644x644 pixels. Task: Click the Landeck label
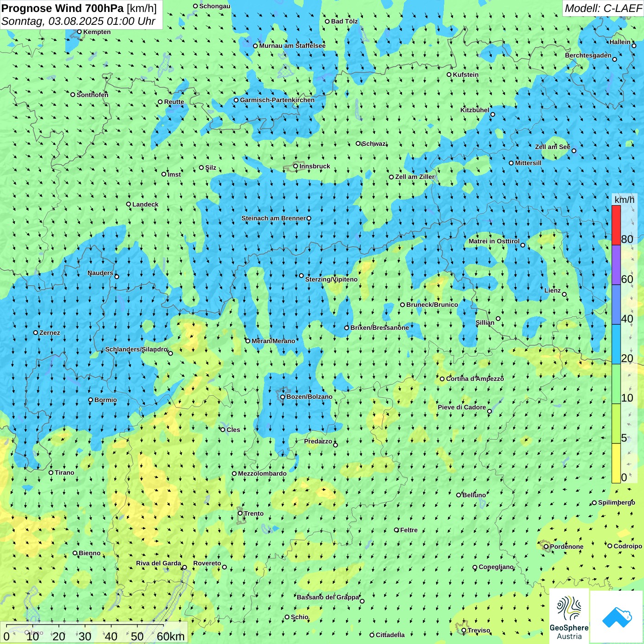[x=145, y=204]
